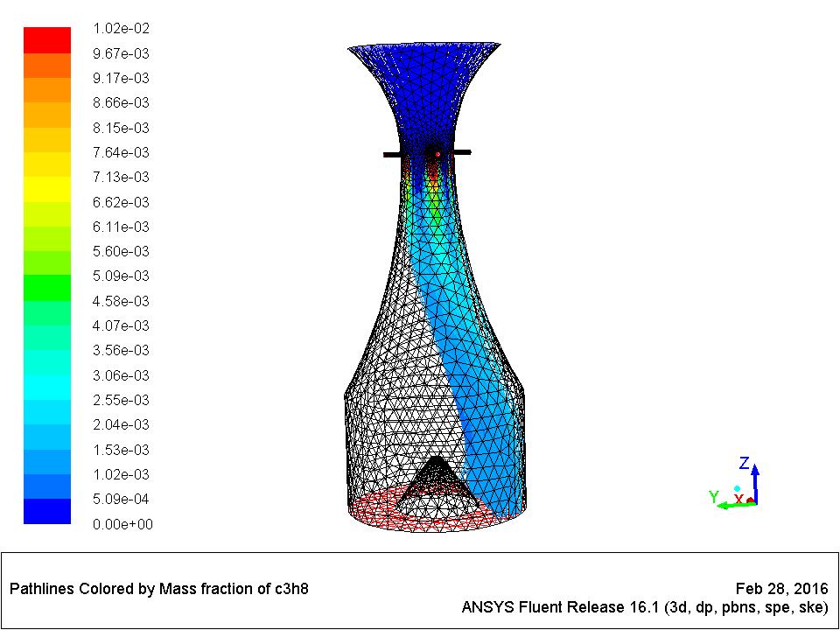
Task: Click the red top band of the color legend
Action: click(47, 40)
